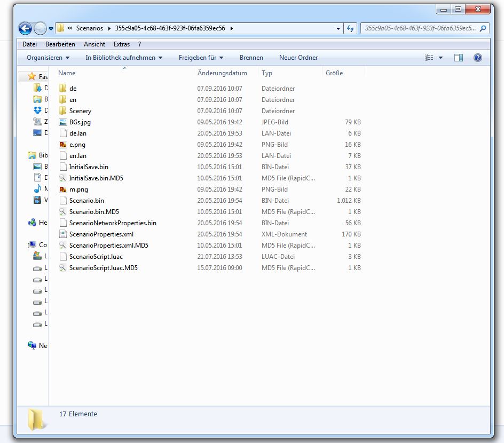504x443 pixels.
Task: Expand the address bar history dropdown
Action: point(338,29)
